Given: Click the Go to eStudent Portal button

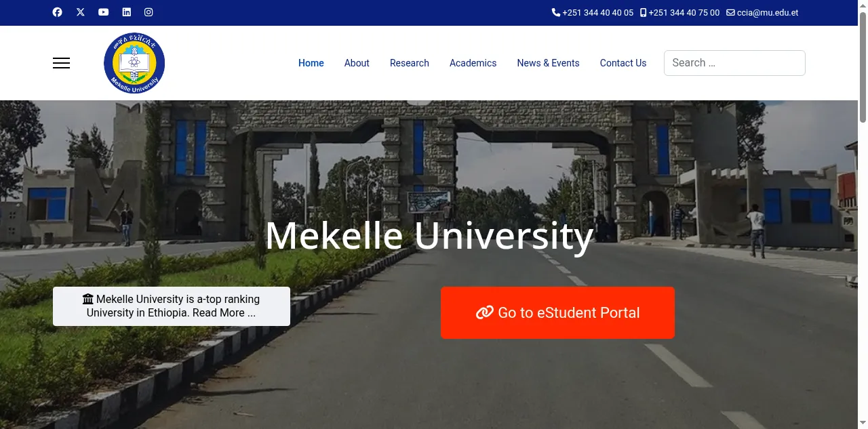Looking at the screenshot, I should 557,312.
